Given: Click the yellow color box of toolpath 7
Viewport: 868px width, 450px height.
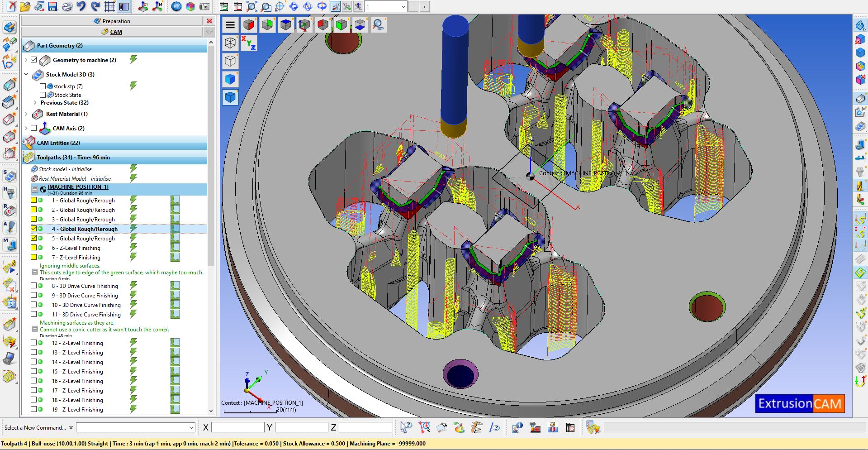Looking at the screenshot, I should pyautogui.click(x=33, y=257).
